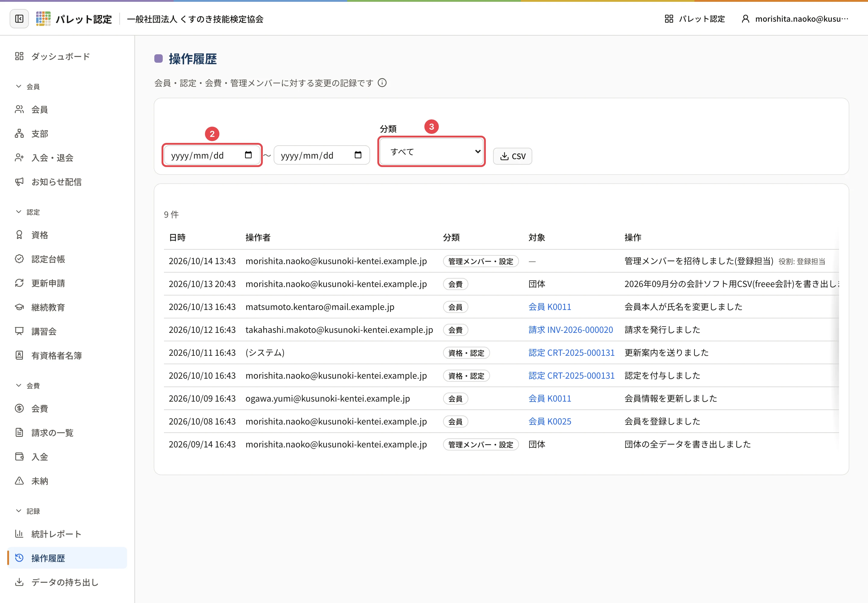Click the end date input field
Viewport: 868px width, 603px height.
[322, 155]
